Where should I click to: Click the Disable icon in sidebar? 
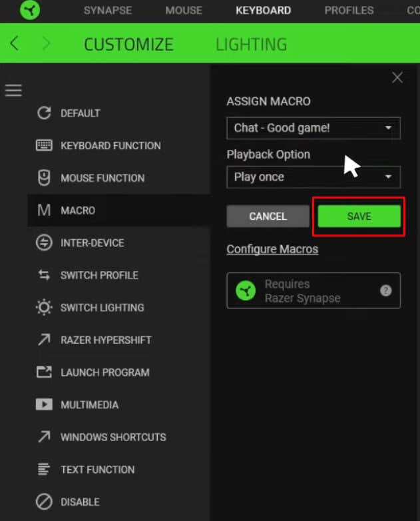[x=44, y=502]
